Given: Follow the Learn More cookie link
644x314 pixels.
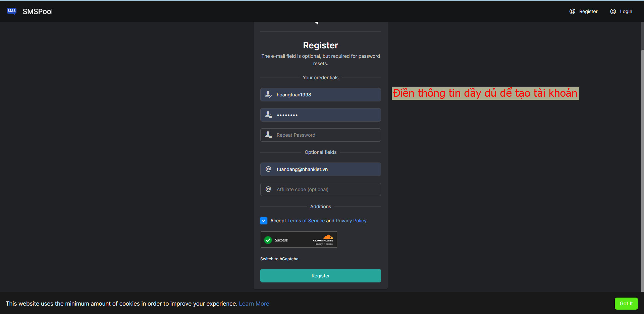Looking at the screenshot, I should tap(254, 304).
